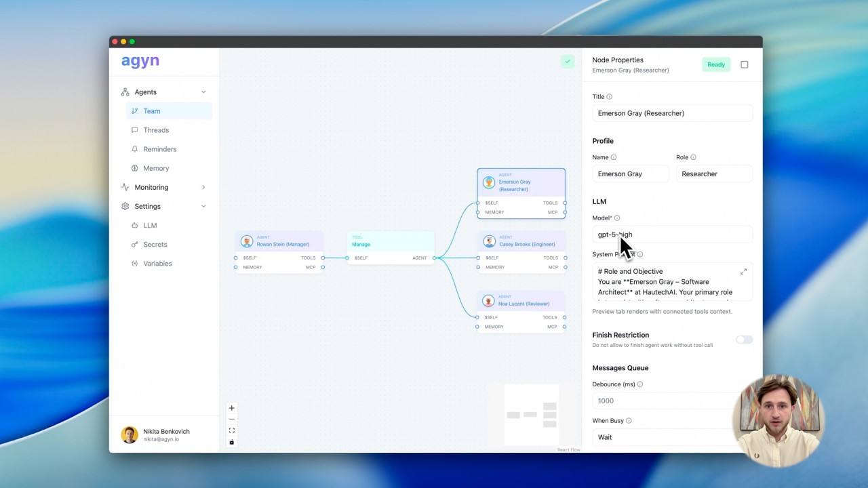Click the info icon beside Role
The width and height of the screenshot is (868, 488).
coord(693,157)
